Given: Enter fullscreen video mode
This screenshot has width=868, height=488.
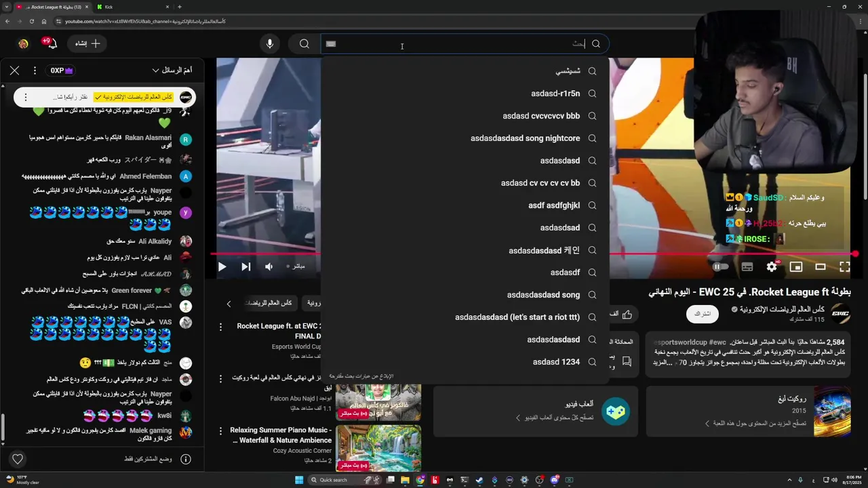Looking at the screenshot, I should [845, 267].
